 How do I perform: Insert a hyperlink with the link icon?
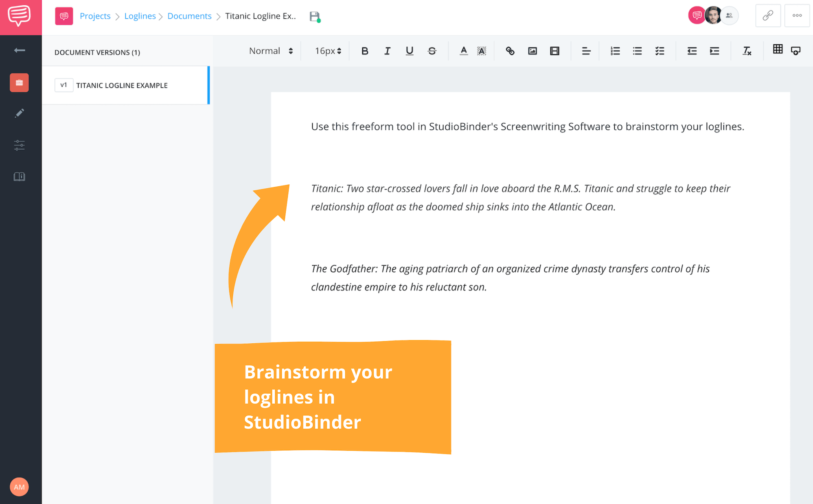tap(510, 51)
